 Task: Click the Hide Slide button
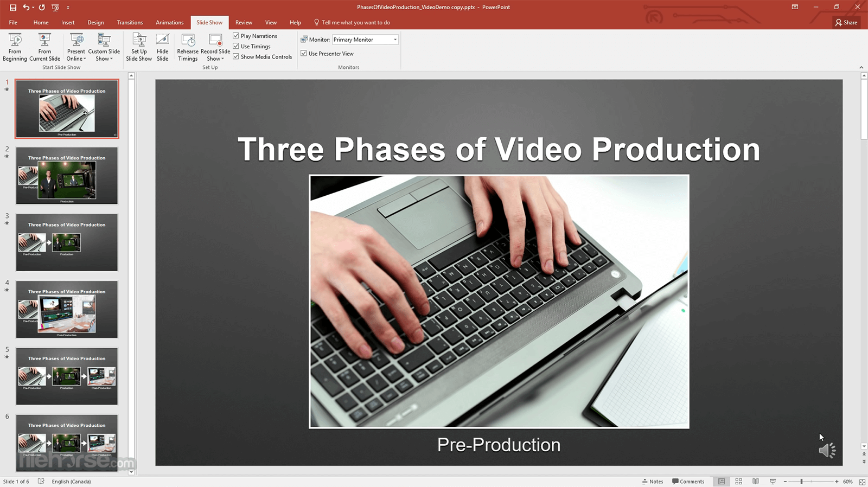pyautogui.click(x=162, y=47)
